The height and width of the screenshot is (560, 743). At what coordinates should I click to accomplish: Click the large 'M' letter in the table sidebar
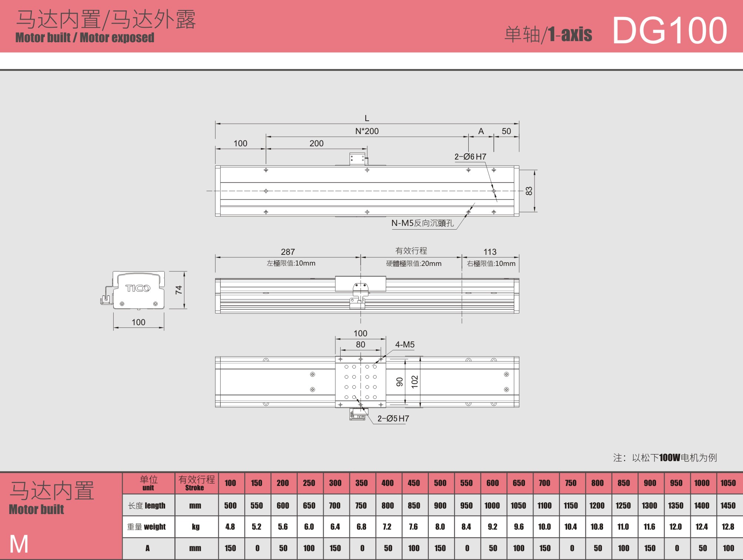[19, 544]
